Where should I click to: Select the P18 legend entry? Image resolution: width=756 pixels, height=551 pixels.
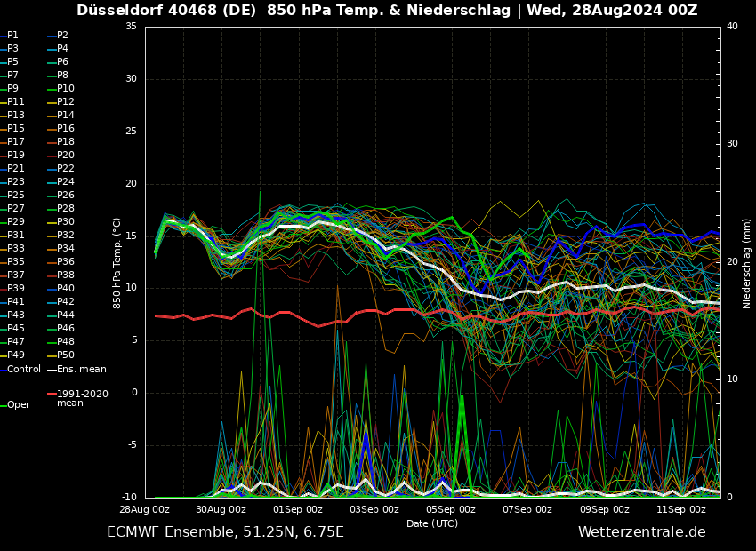(66, 142)
